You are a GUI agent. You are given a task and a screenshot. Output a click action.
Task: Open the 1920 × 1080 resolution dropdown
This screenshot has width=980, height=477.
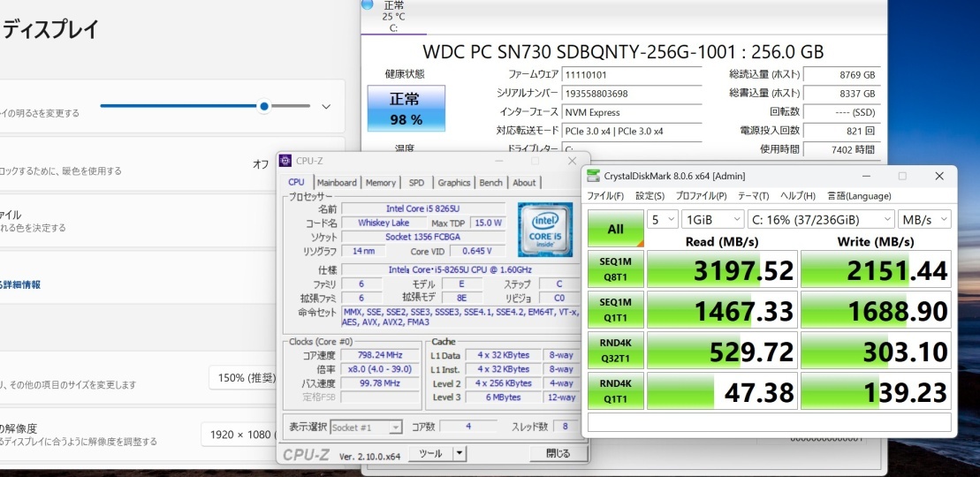tap(240, 435)
